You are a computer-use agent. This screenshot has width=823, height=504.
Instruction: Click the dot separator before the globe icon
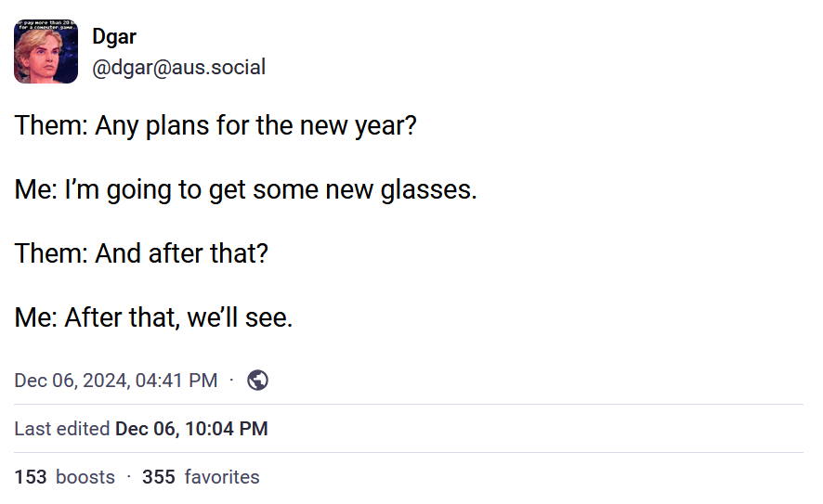tap(231, 380)
